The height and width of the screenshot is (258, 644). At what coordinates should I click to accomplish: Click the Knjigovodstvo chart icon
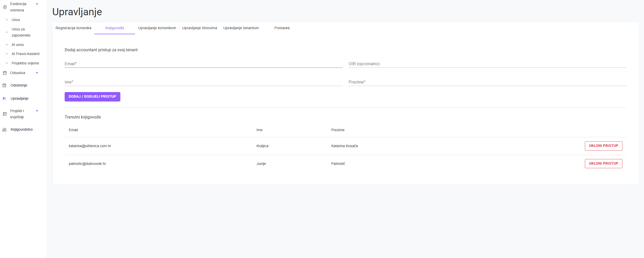[x=5, y=130]
